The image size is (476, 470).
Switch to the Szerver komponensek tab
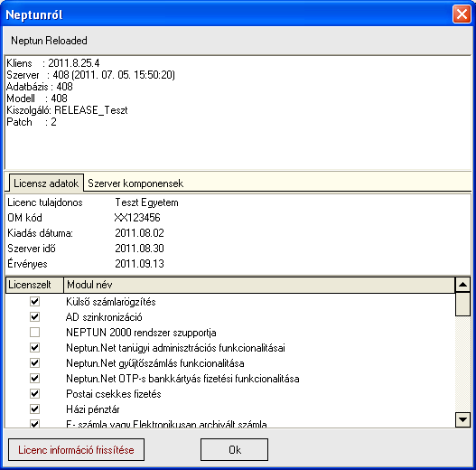pyautogui.click(x=135, y=183)
